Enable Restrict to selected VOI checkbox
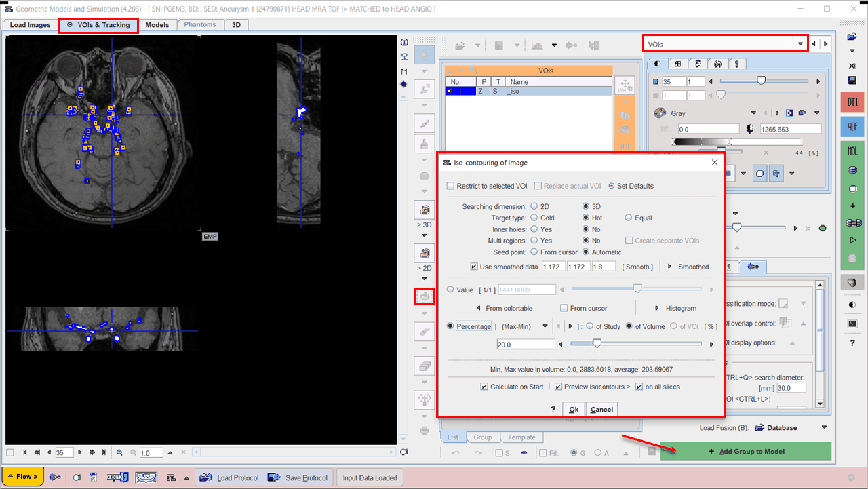The width and height of the screenshot is (868, 489). pos(451,186)
